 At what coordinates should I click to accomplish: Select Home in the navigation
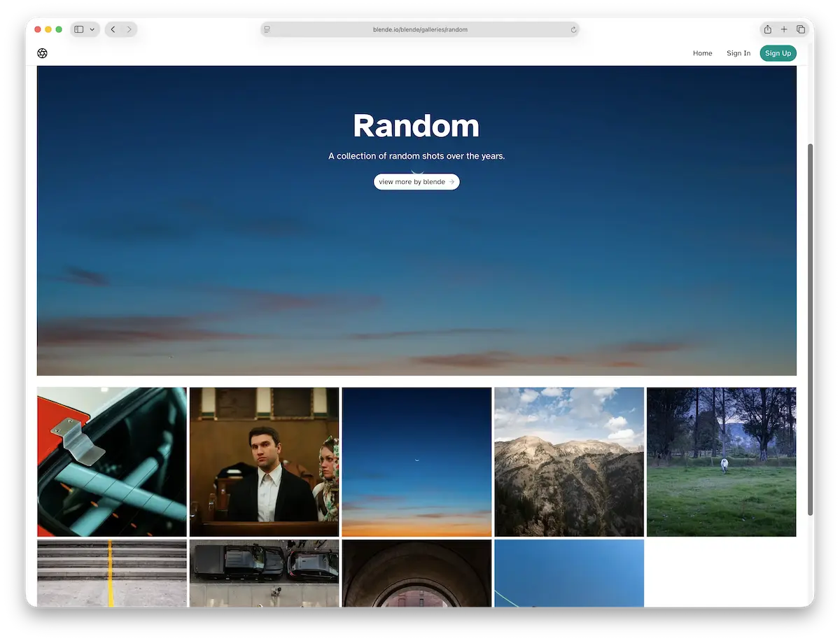tap(702, 53)
